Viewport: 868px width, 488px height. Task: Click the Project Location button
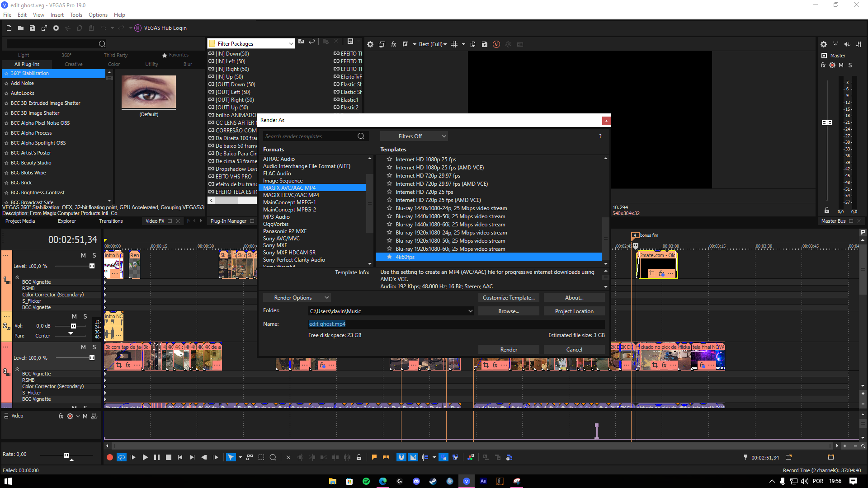[574, 311]
